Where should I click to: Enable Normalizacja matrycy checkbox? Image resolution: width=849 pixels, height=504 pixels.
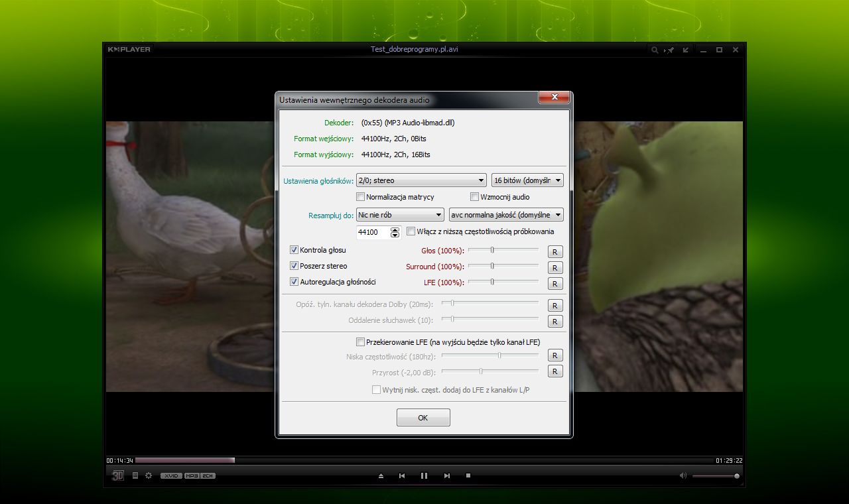tap(361, 197)
